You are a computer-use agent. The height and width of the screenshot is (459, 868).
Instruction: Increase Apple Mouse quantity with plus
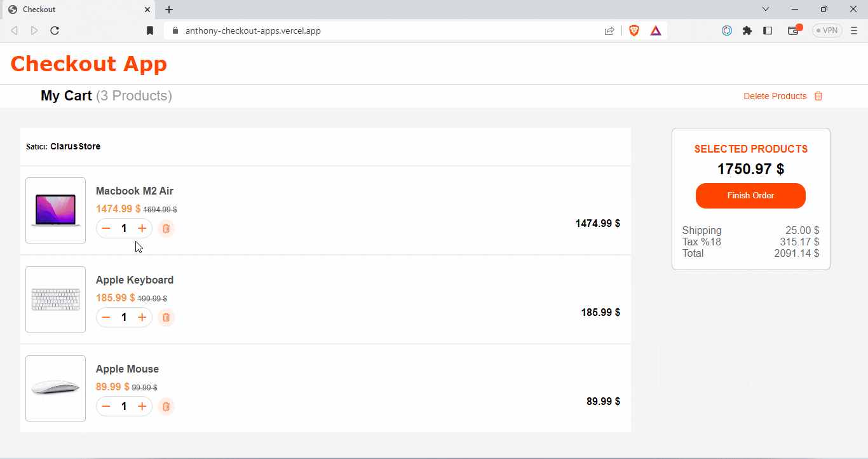pos(142,406)
